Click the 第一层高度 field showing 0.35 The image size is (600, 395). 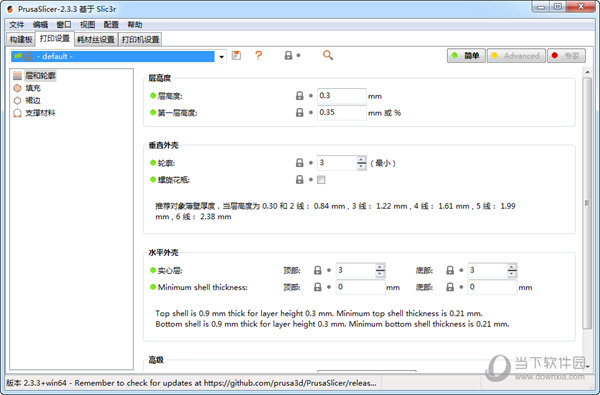341,113
